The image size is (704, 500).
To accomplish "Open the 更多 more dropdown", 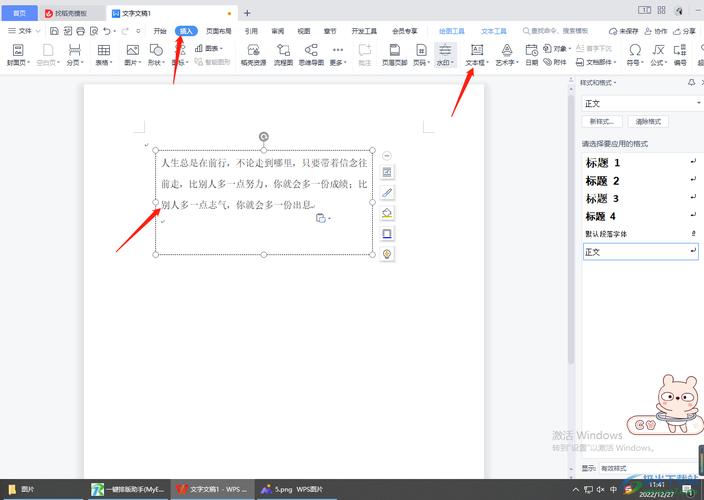I will (x=338, y=55).
